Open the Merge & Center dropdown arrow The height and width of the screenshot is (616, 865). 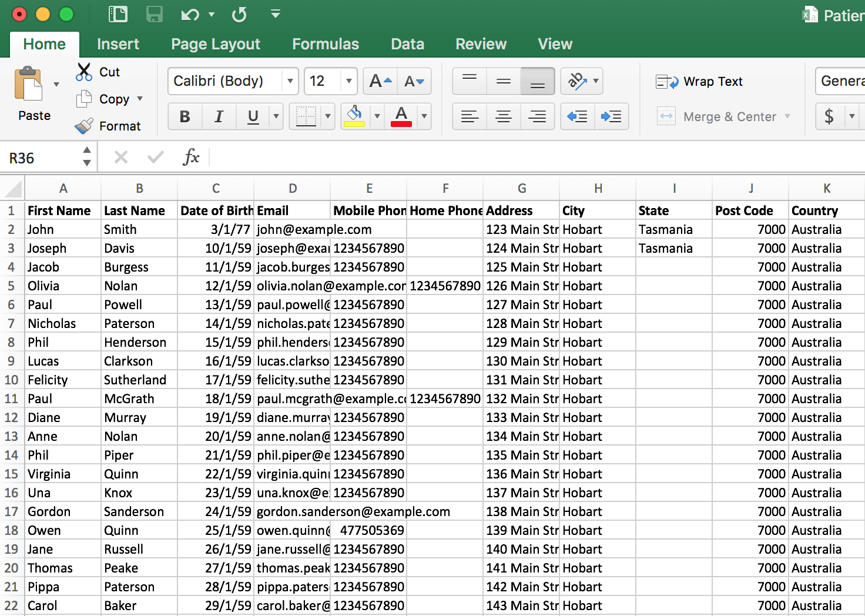click(787, 116)
